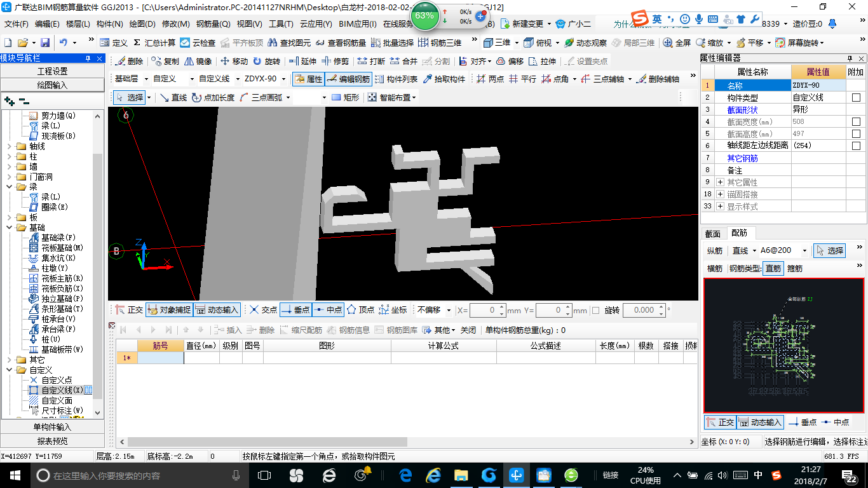The height and width of the screenshot is (488, 868).
Task: Toggle the 属性 properties panel button
Action: point(309,79)
